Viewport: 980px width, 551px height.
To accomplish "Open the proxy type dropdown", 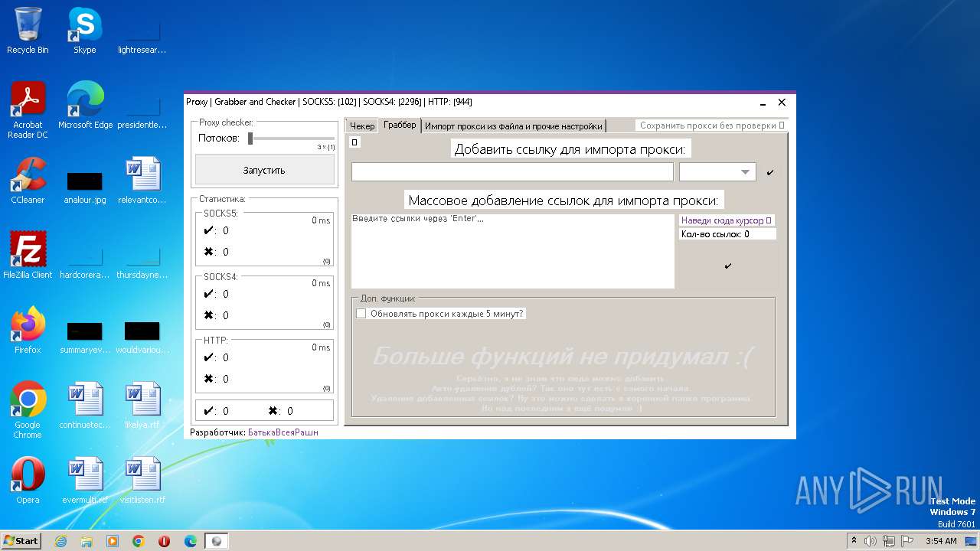I will click(717, 172).
